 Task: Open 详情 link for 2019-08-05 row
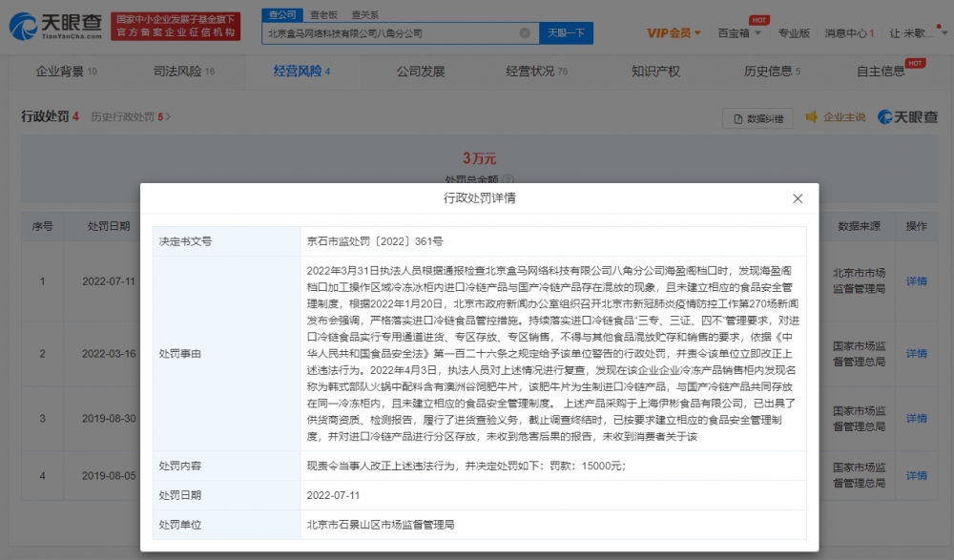tap(916, 475)
